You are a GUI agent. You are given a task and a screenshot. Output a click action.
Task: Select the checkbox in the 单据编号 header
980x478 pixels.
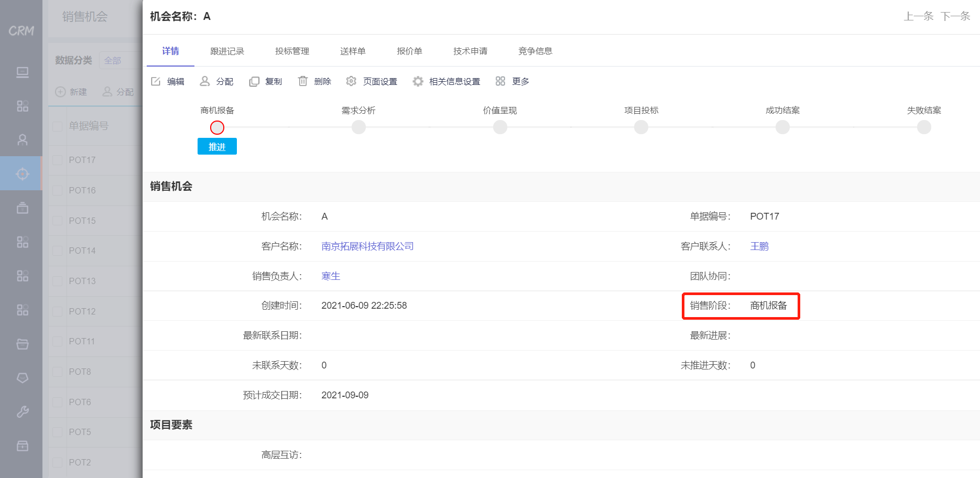click(58, 126)
